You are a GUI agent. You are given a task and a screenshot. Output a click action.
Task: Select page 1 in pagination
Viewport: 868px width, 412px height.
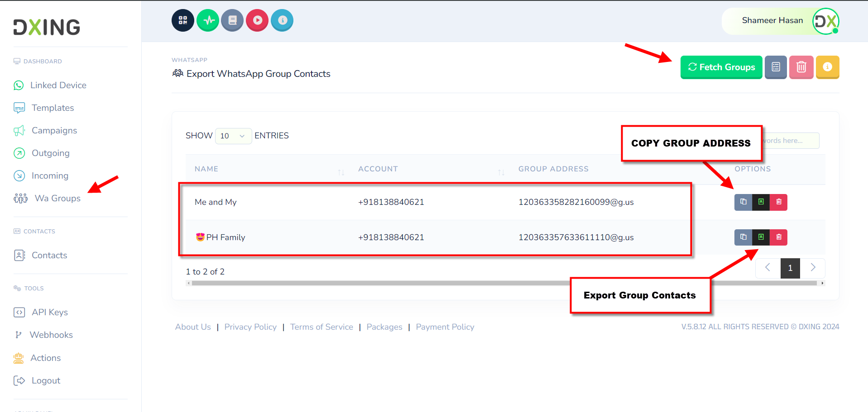790,268
